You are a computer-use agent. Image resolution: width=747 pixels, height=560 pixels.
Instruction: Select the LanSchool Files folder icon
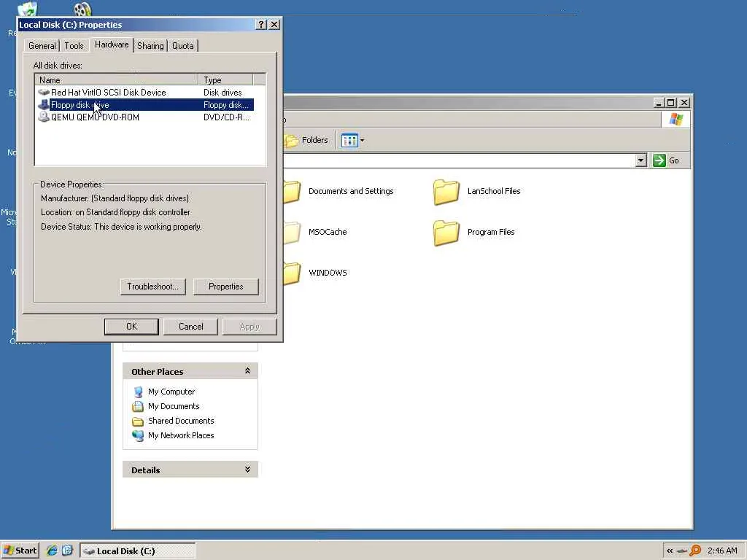tap(446, 192)
